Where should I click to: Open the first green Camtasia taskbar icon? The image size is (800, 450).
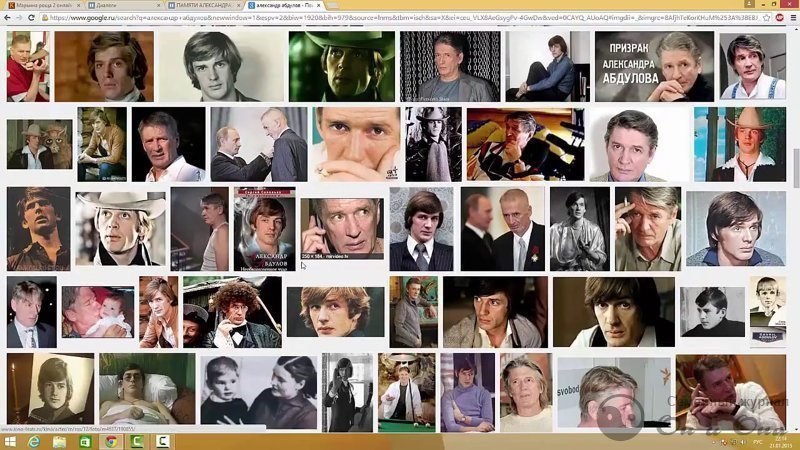pos(136,441)
